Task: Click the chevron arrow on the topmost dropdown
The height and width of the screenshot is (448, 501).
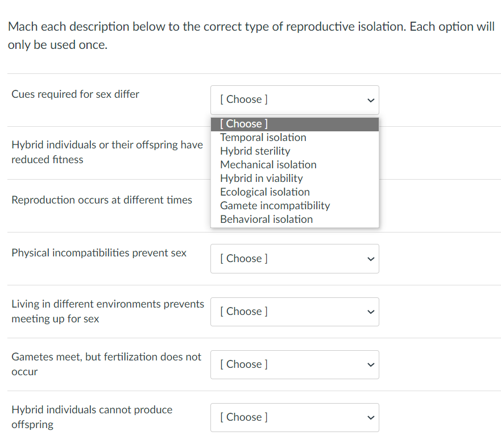Action: (371, 100)
